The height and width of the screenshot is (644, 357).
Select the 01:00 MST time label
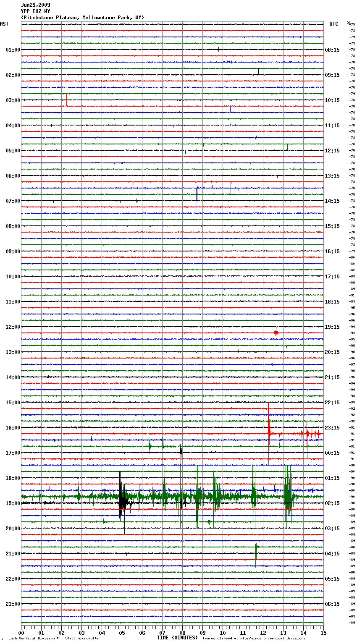pyautogui.click(x=13, y=50)
